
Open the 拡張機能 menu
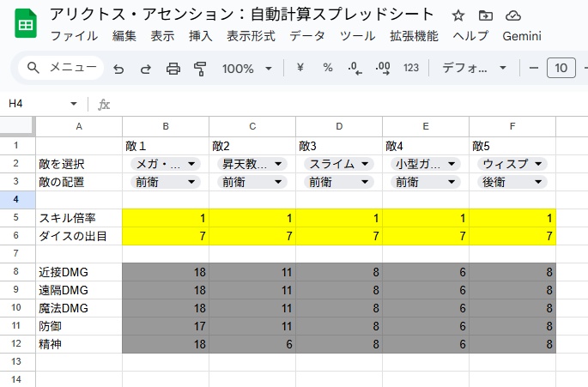click(414, 36)
